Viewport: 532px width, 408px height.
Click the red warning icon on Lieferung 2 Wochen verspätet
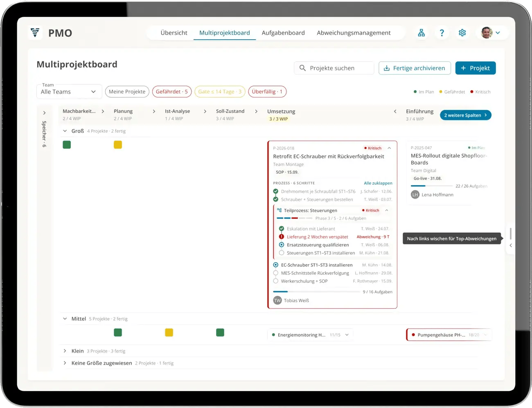pyautogui.click(x=282, y=237)
